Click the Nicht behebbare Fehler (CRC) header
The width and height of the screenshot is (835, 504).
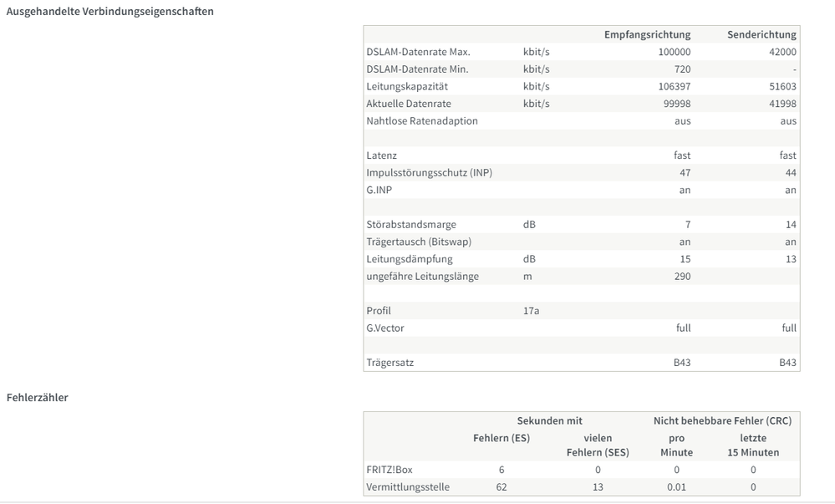coord(722,420)
